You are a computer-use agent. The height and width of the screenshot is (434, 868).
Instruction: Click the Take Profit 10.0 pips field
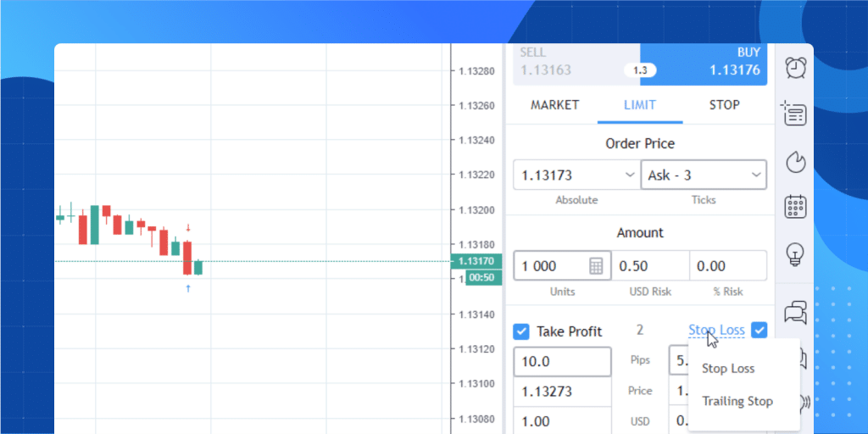pyautogui.click(x=563, y=362)
